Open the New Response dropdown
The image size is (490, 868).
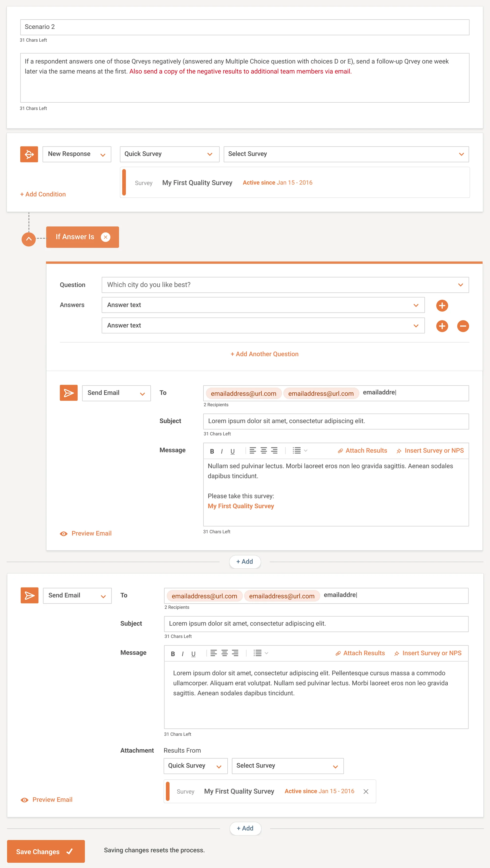pyautogui.click(x=77, y=154)
